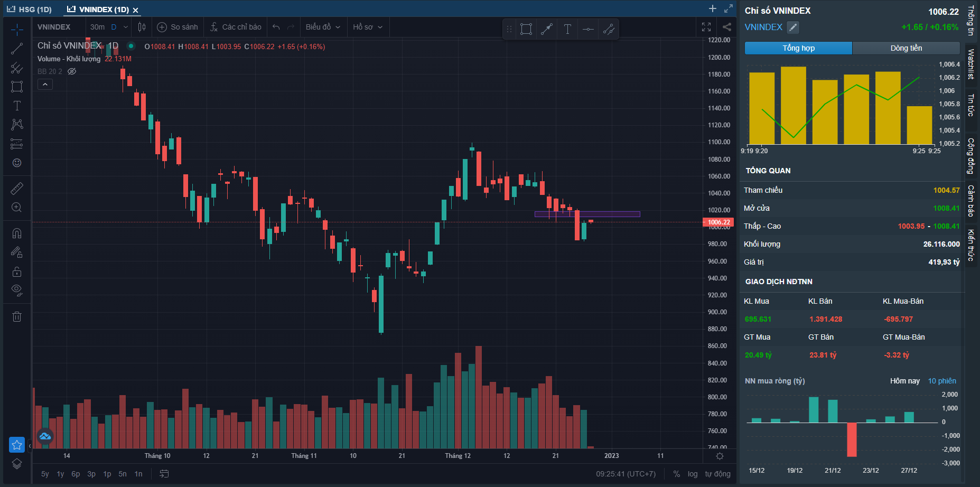
Task: Open the 'Cảnh báo' side tab
Action: [x=971, y=201]
